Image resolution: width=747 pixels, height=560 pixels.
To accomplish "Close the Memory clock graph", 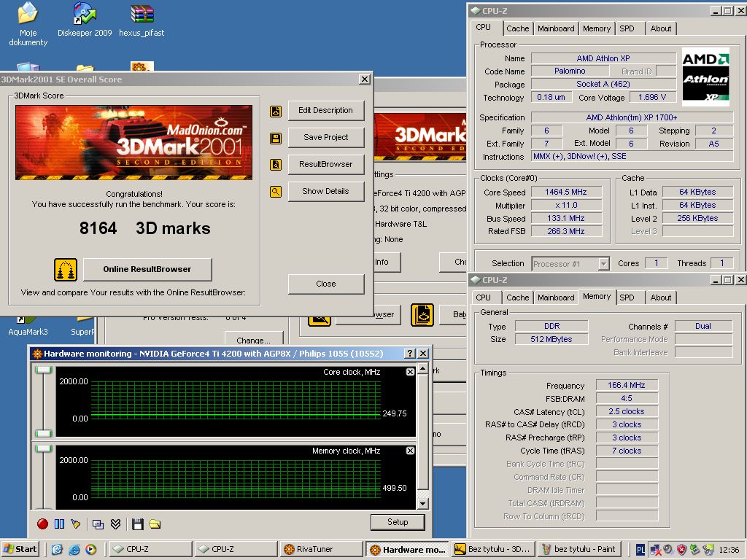I will point(410,451).
